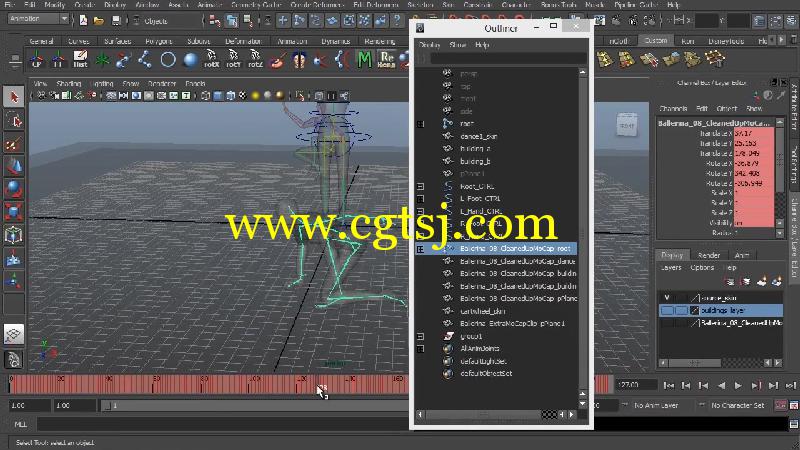
Task: Click the question mark snap icon
Action: 396,20
